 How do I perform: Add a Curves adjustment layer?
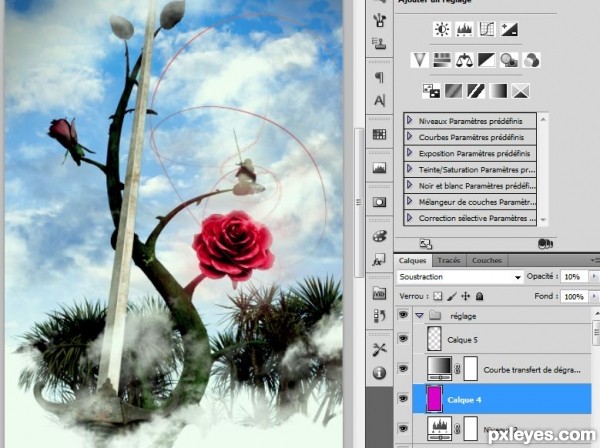pyautogui.click(x=487, y=29)
